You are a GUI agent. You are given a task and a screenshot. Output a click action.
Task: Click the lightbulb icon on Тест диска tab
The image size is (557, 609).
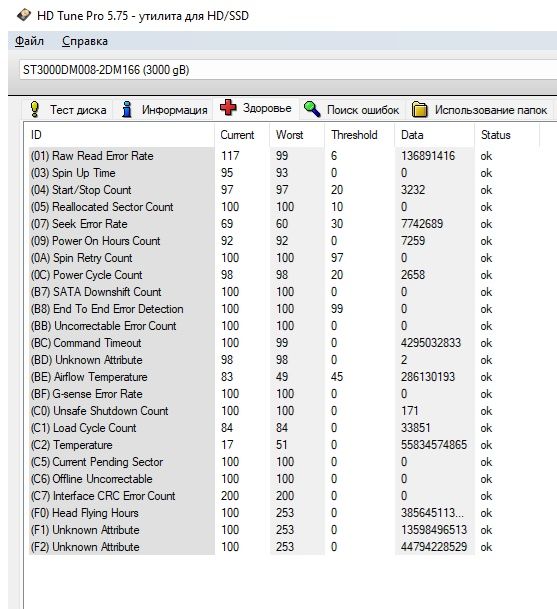35,110
